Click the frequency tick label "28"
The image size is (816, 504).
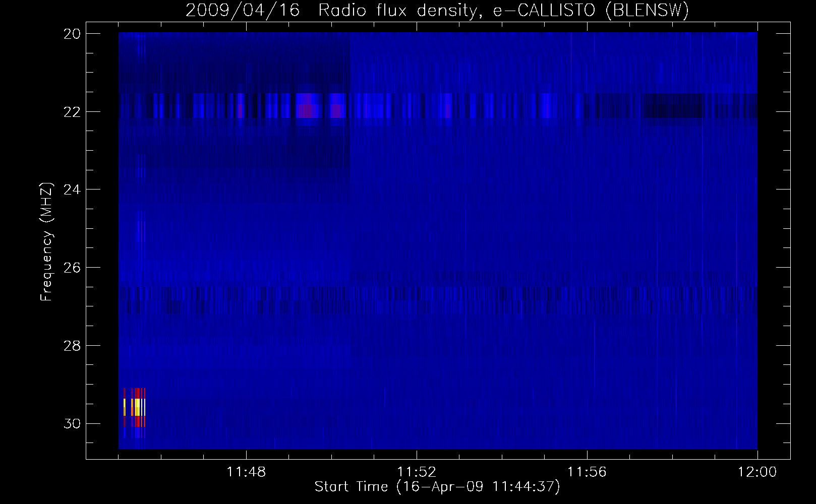pos(72,346)
